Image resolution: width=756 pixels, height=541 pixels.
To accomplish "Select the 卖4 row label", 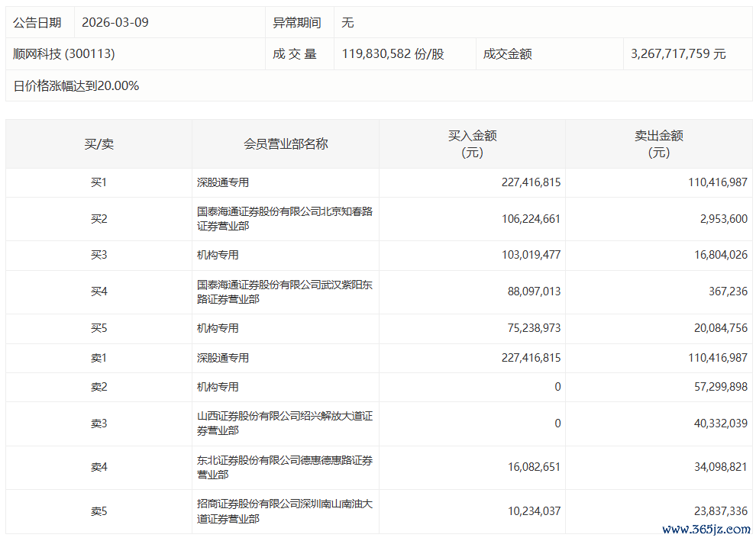I will [99, 467].
